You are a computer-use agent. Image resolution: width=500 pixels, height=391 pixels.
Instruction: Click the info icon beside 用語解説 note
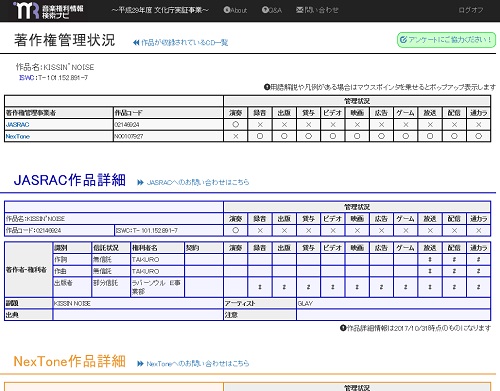(x=267, y=87)
